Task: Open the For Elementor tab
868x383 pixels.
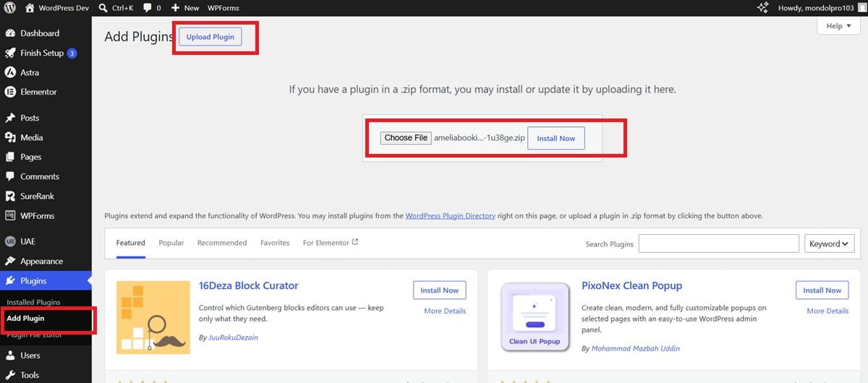Action: pos(331,243)
